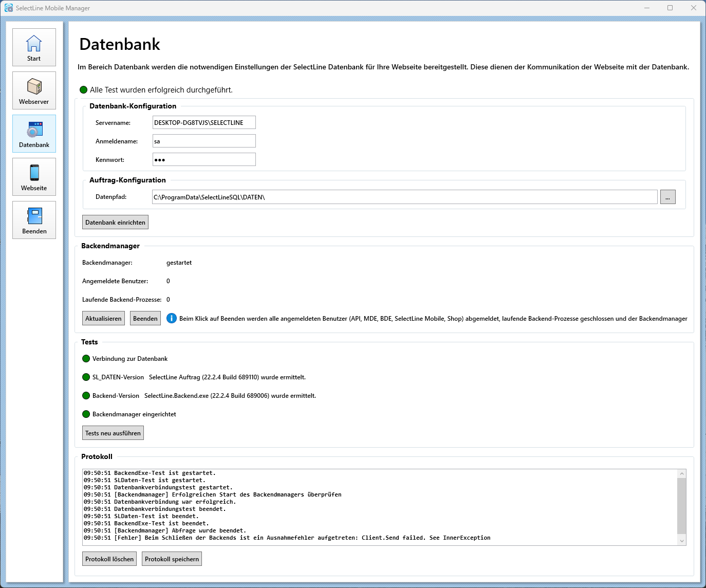Click the Angemeldete Benutzer value 0
706x588 pixels.
168,281
